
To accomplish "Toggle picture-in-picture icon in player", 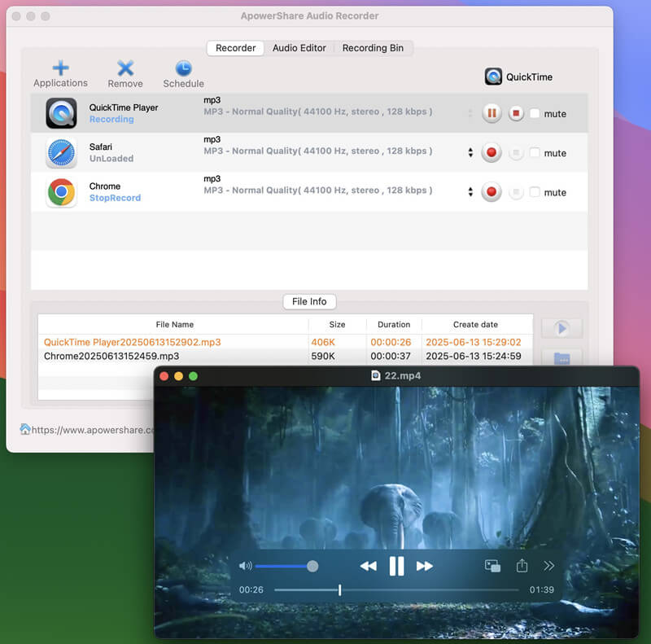I will click(492, 566).
